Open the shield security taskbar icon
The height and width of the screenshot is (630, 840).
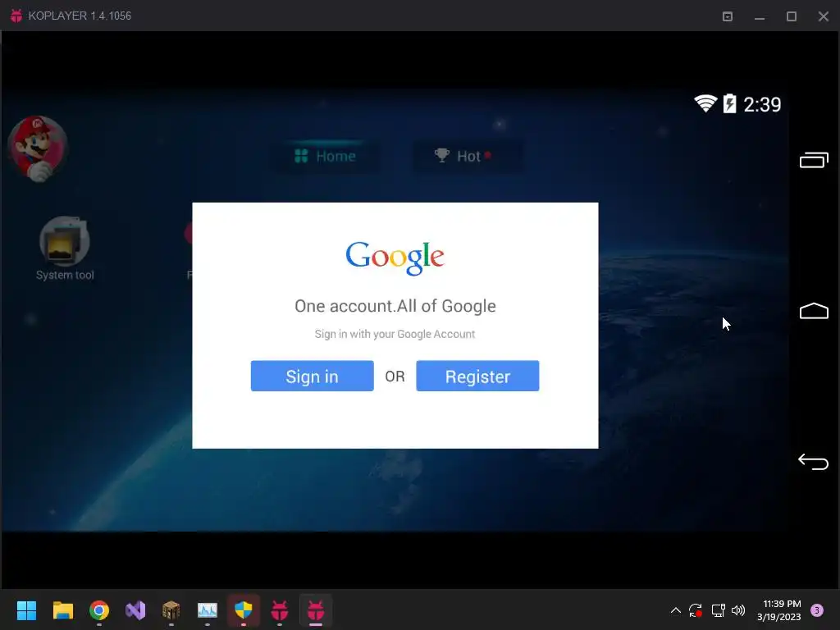[x=244, y=610]
